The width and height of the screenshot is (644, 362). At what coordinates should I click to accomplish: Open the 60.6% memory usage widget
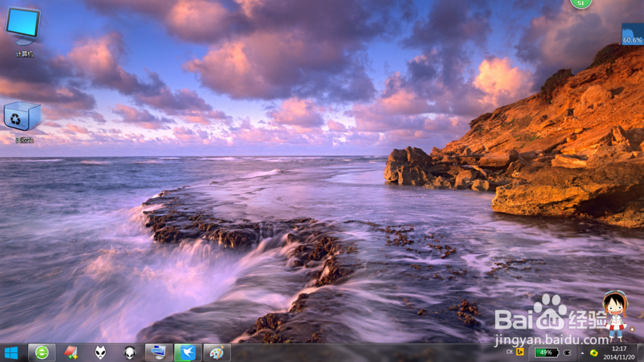(x=632, y=33)
